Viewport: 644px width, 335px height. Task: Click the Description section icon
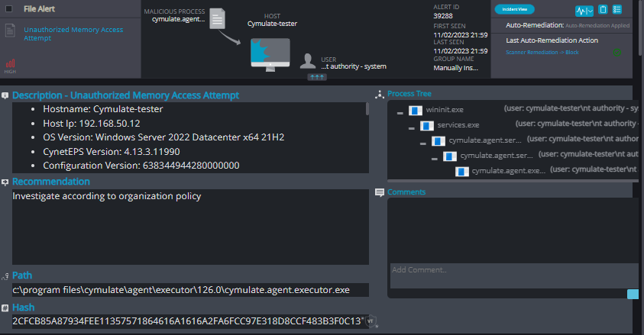click(5, 95)
